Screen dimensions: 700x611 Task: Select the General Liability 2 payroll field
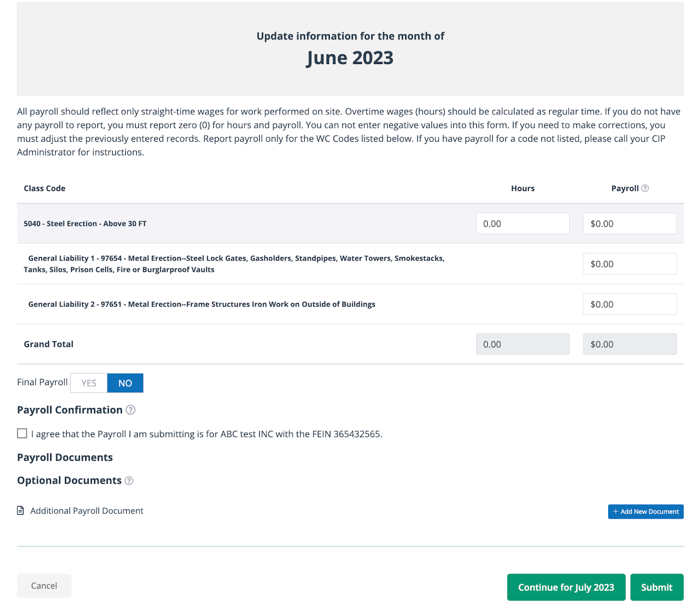click(629, 304)
